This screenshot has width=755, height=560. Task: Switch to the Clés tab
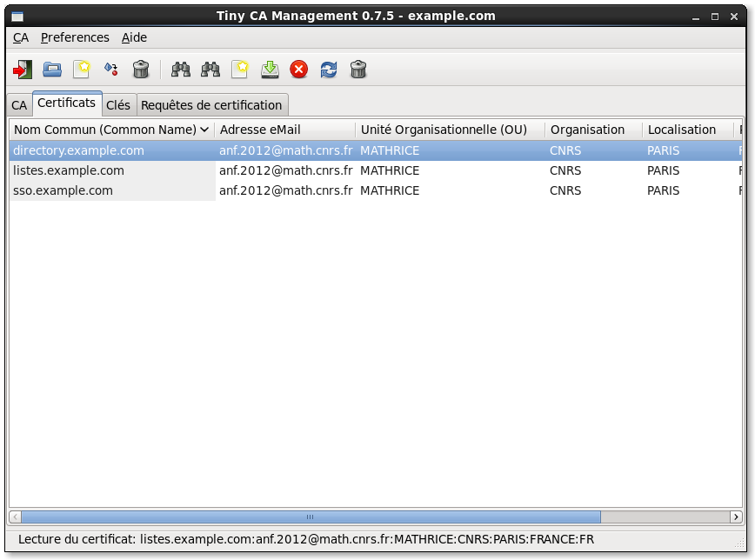(x=118, y=105)
